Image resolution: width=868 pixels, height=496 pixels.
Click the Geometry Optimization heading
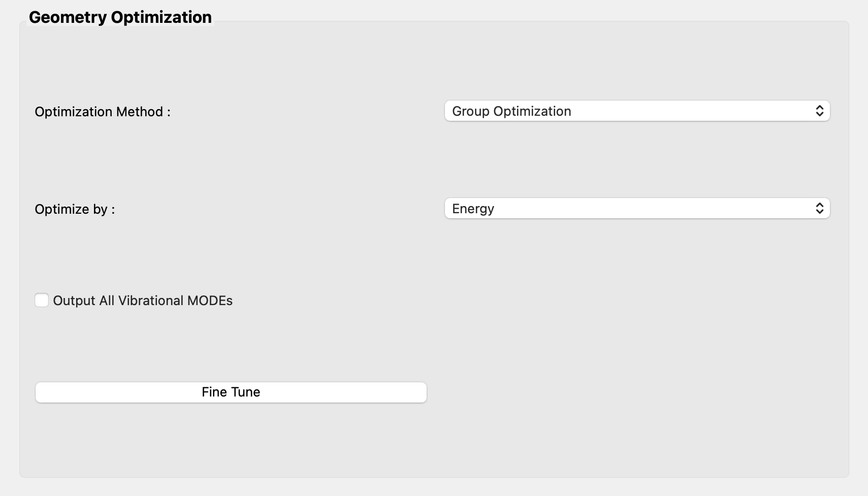[x=121, y=16]
